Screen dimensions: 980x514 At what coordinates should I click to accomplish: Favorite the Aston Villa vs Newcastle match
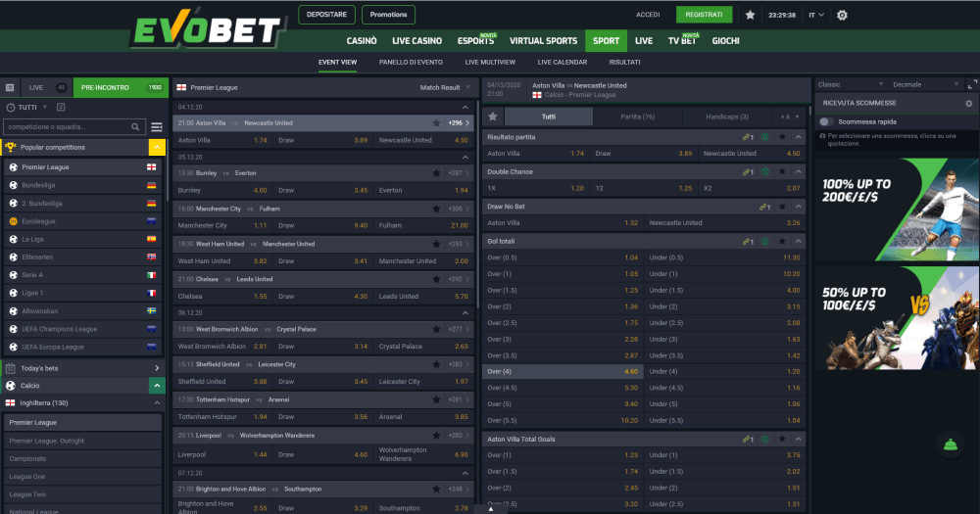pos(436,123)
